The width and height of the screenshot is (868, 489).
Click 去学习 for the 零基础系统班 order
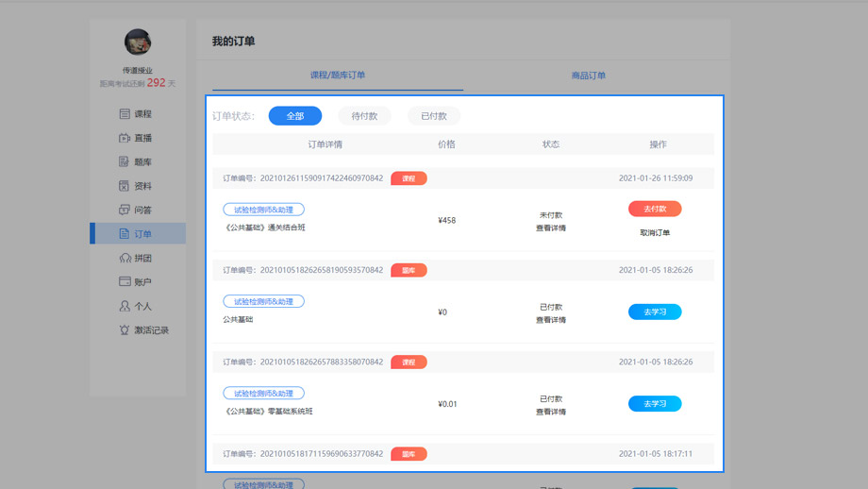point(655,403)
